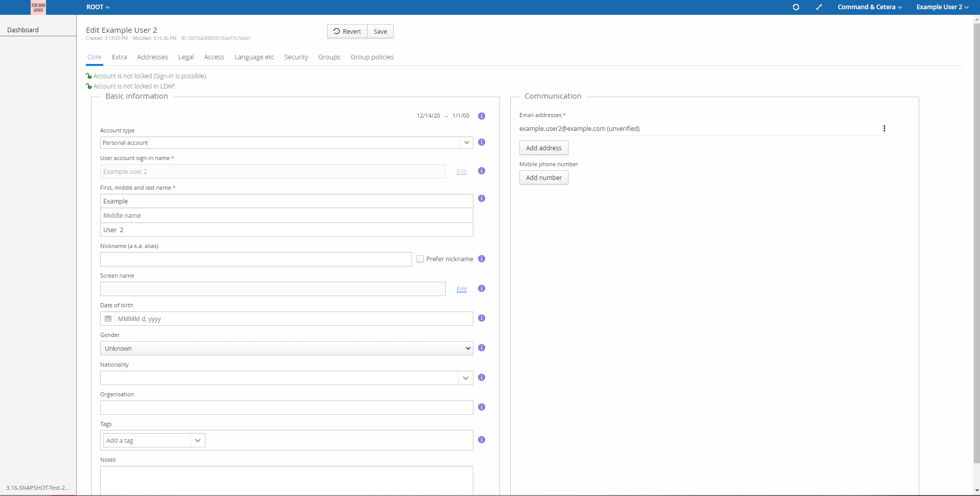
Task: Click info icon next to Account type
Action: coord(481,142)
